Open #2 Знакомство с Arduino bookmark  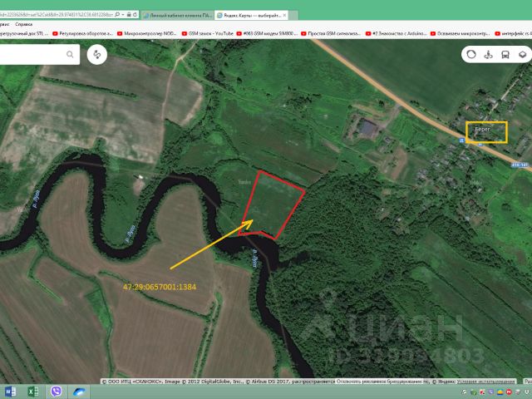click(396, 33)
